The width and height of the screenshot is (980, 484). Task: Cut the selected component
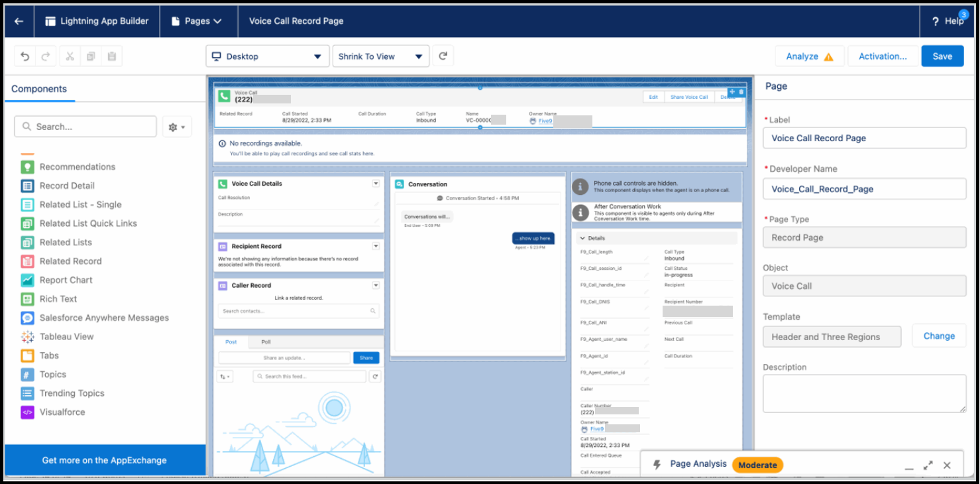coord(70,56)
